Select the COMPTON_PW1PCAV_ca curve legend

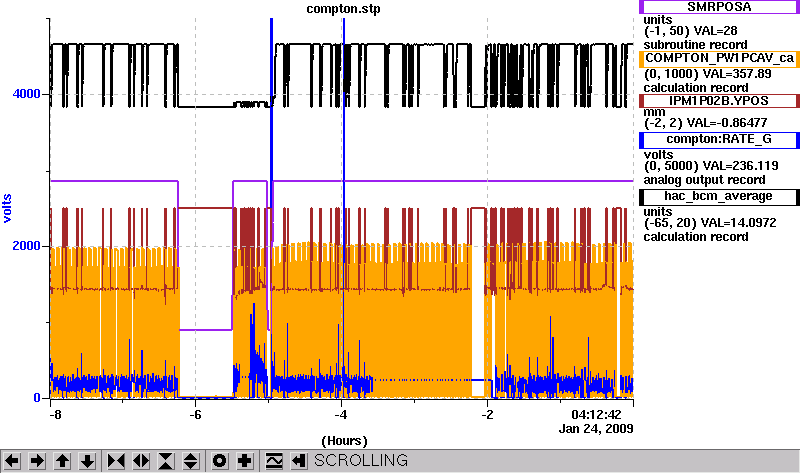coord(719,59)
